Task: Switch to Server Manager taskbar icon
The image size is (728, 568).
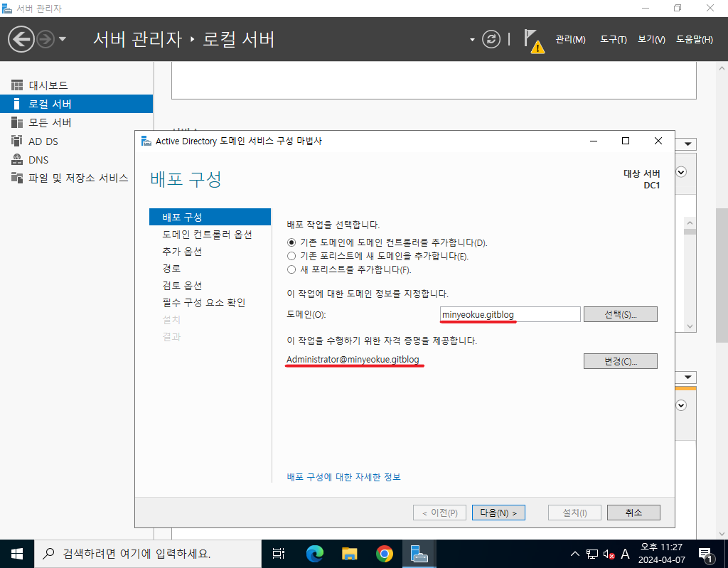Action: 419,554
